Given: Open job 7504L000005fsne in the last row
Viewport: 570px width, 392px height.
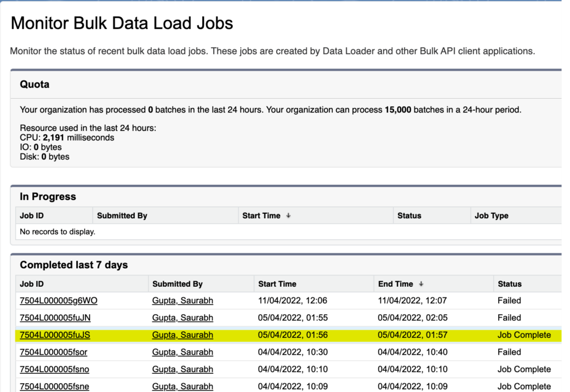Looking at the screenshot, I should (54, 386).
